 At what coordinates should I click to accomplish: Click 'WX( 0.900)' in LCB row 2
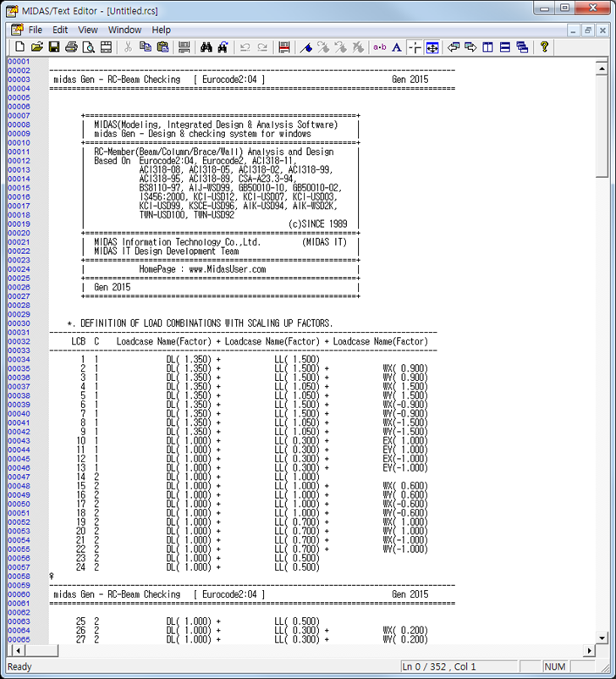(405, 368)
